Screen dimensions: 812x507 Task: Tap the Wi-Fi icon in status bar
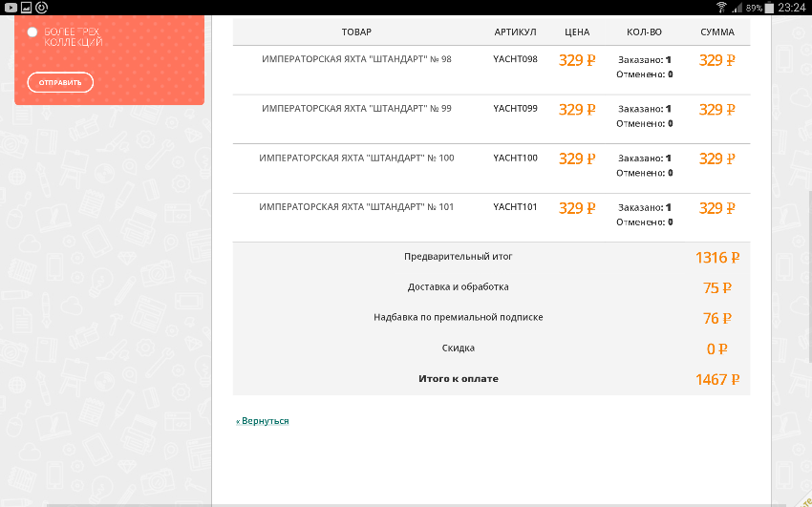click(x=721, y=8)
